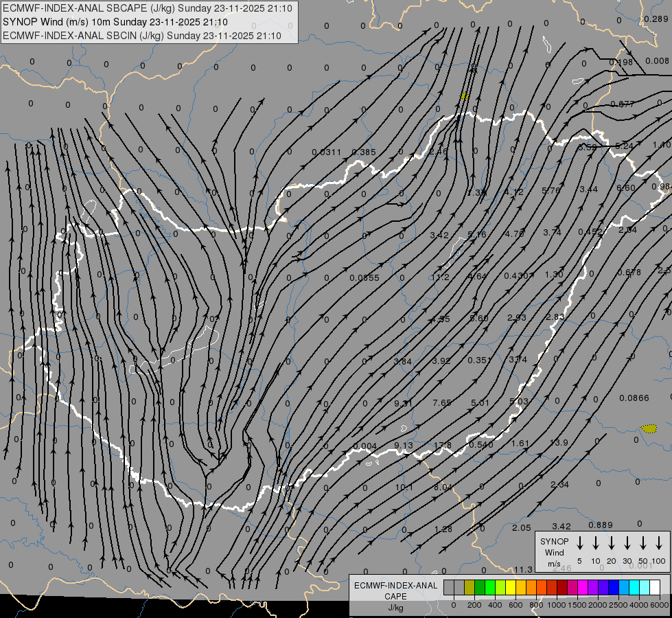The width and height of the screenshot is (672, 618).
Task: Pick the dark green CAPE legend swatch
Action: point(480,588)
